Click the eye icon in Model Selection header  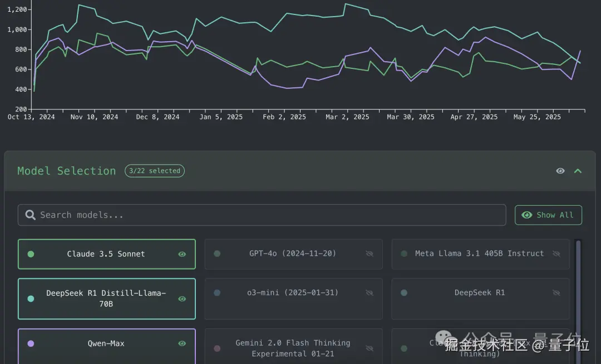pyautogui.click(x=560, y=171)
